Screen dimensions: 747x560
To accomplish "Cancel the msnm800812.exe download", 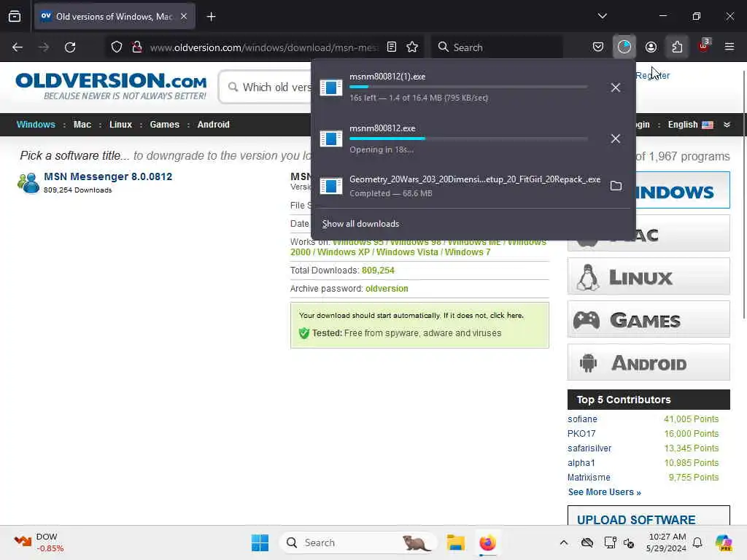I will [x=616, y=139].
